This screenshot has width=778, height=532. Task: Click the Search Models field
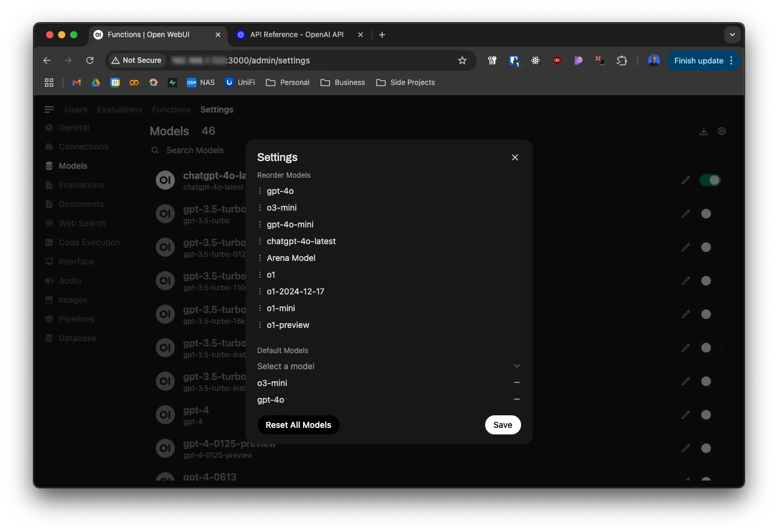195,150
